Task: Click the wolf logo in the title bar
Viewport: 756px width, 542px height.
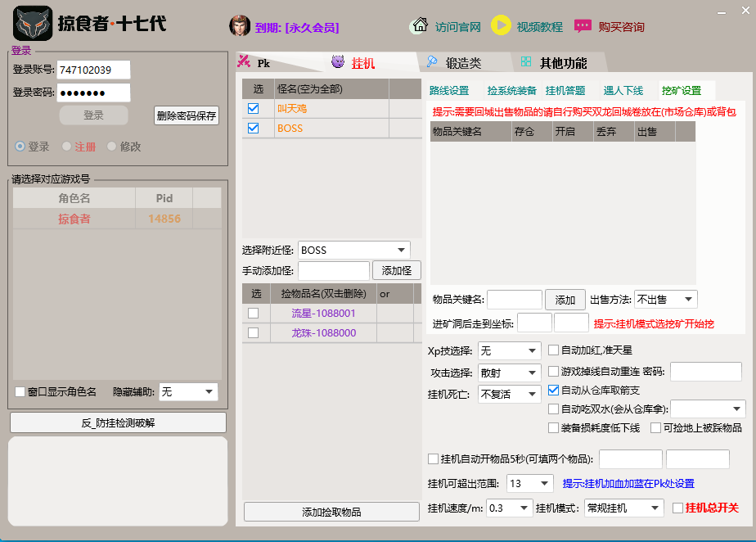Action: click(x=32, y=24)
